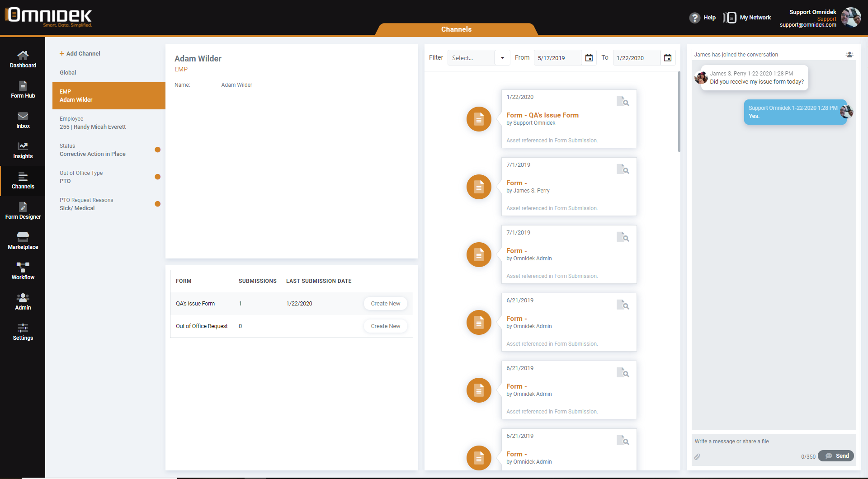The height and width of the screenshot is (479, 868).
Task: Open the Dashboard from the sidebar
Action: 23,59
